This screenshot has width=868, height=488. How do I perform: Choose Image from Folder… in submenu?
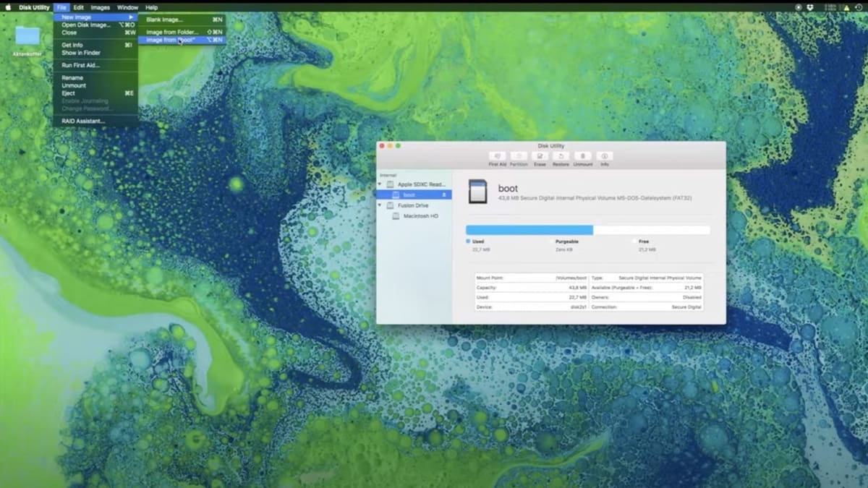pos(182,32)
